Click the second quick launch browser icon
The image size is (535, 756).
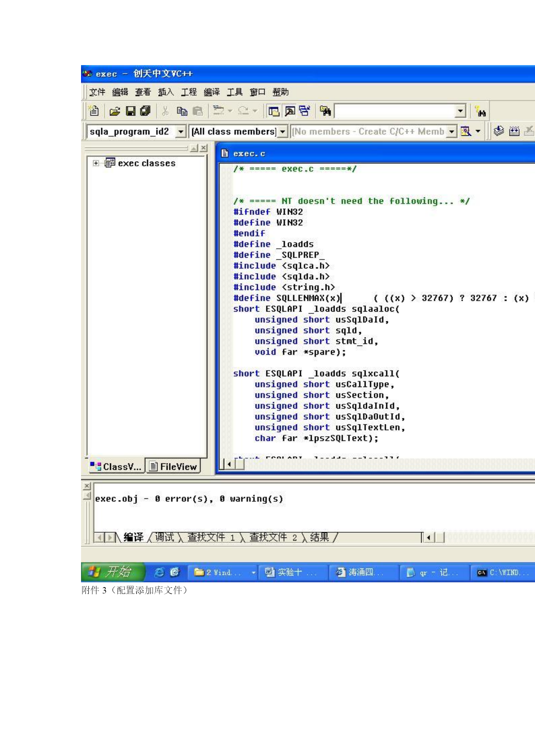(x=175, y=572)
